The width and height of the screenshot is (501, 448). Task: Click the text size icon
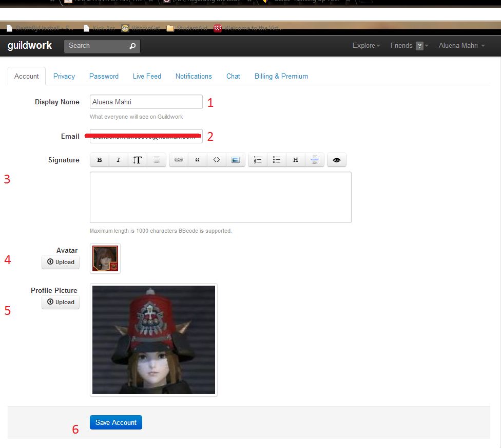(138, 160)
